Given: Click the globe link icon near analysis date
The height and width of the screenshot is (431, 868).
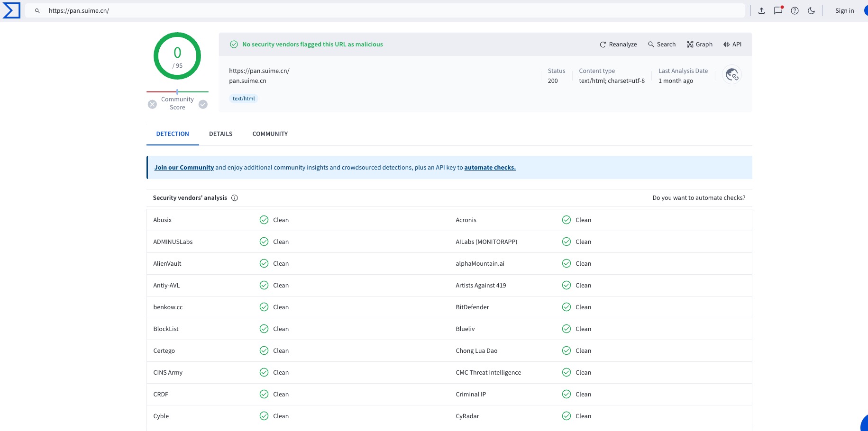Looking at the screenshot, I should tap(732, 74).
